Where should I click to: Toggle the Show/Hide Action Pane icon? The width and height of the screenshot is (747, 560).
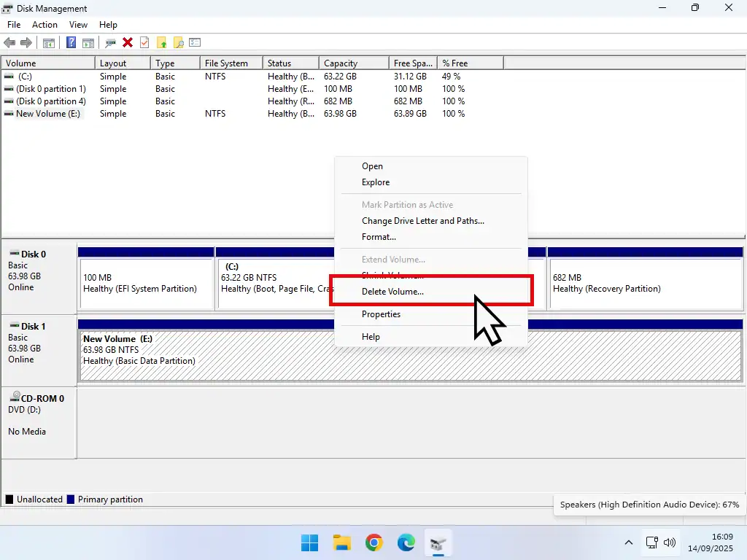click(88, 43)
